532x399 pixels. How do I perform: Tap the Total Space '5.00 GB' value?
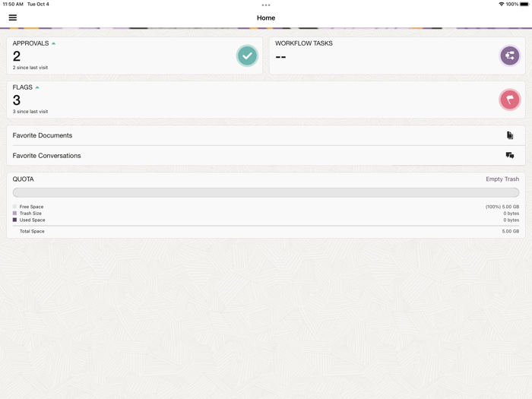coord(510,231)
